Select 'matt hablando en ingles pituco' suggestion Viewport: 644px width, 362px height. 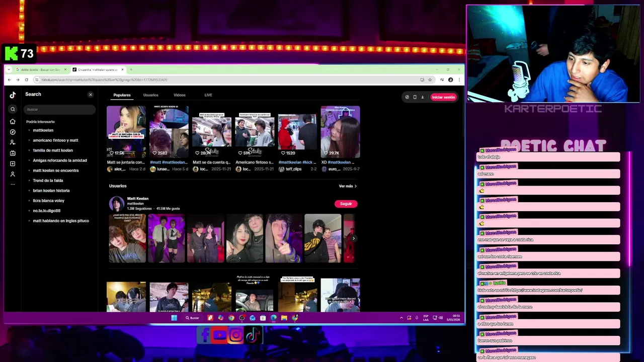click(61, 221)
